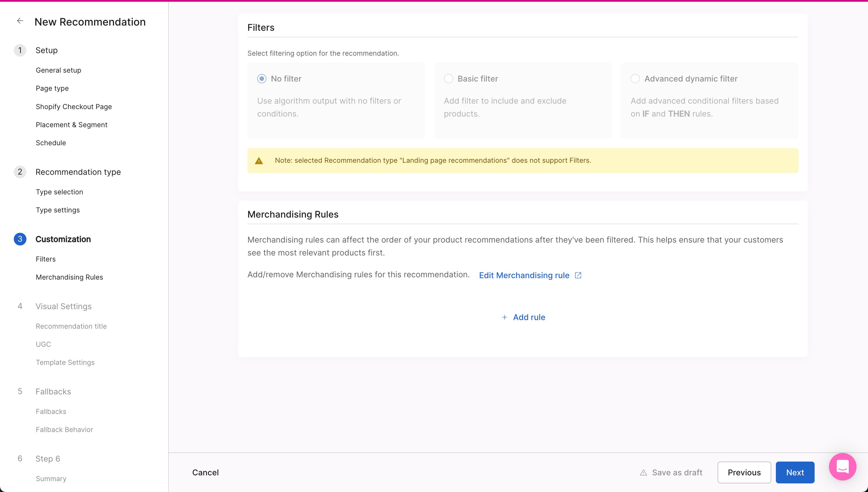Select the No filter radio button
Image resolution: width=868 pixels, height=492 pixels.
(x=261, y=79)
